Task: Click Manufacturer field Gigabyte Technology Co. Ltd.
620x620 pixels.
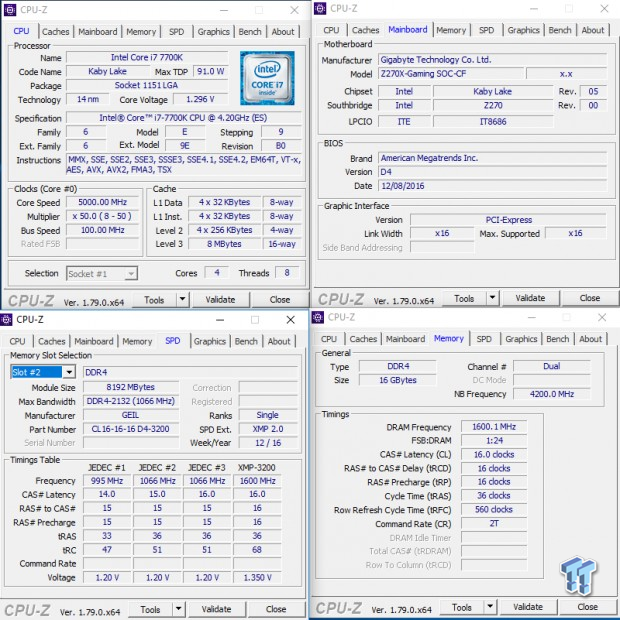Action: click(492, 59)
